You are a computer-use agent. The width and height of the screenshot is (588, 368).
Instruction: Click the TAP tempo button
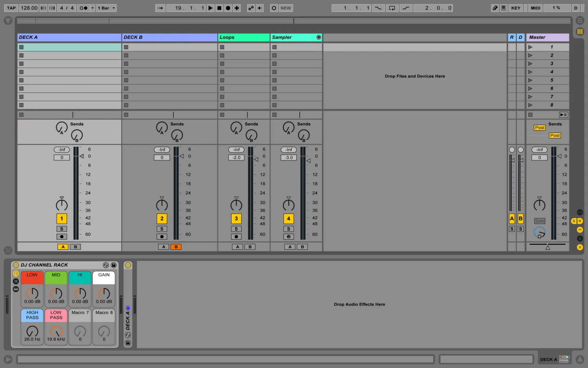tap(11, 8)
